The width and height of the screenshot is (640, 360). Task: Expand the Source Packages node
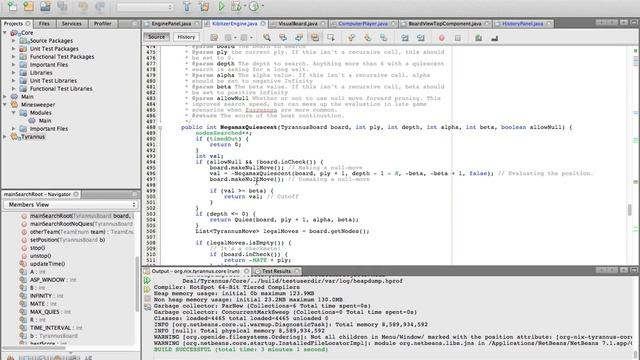13,41
